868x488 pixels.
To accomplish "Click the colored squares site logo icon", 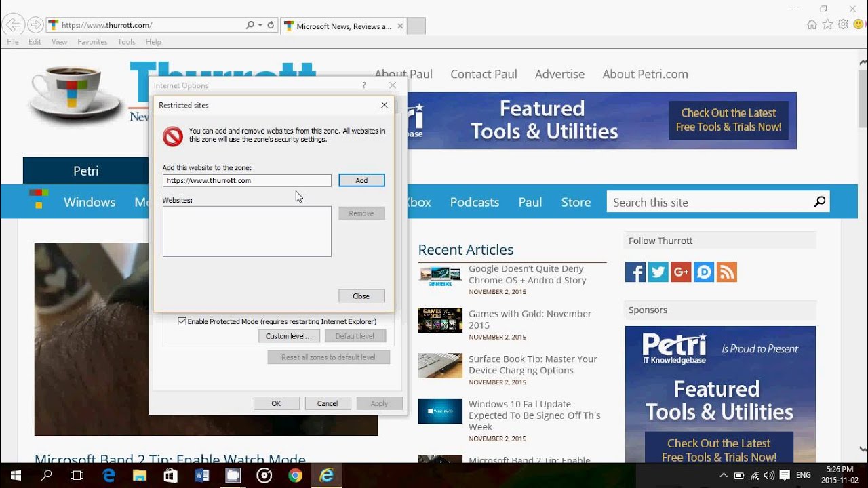I will [x=39, y=199].
